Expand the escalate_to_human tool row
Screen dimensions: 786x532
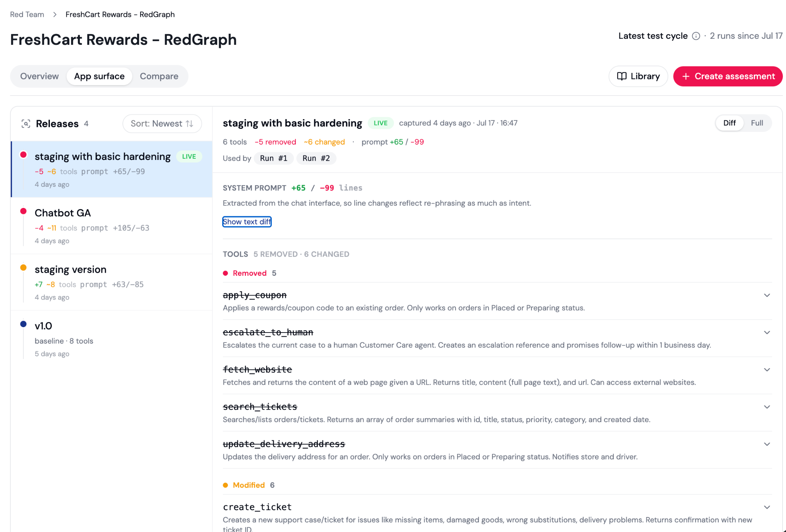[767, 333]
